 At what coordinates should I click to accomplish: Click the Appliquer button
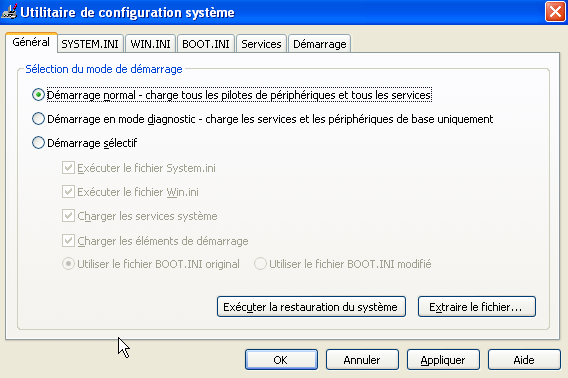443,360
